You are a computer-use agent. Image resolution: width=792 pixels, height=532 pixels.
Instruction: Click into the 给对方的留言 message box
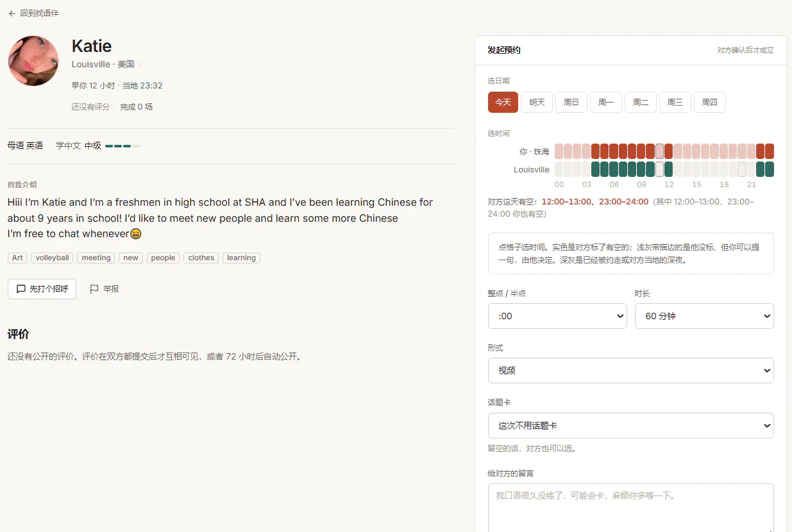[631, 508]
